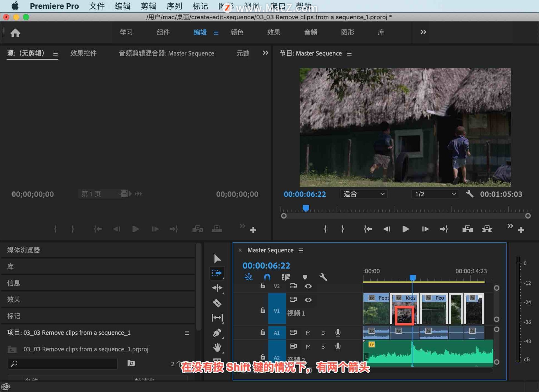Toggle snap in timeline magnet
Viewport: 539px width, 392px height.
(267, 277)
